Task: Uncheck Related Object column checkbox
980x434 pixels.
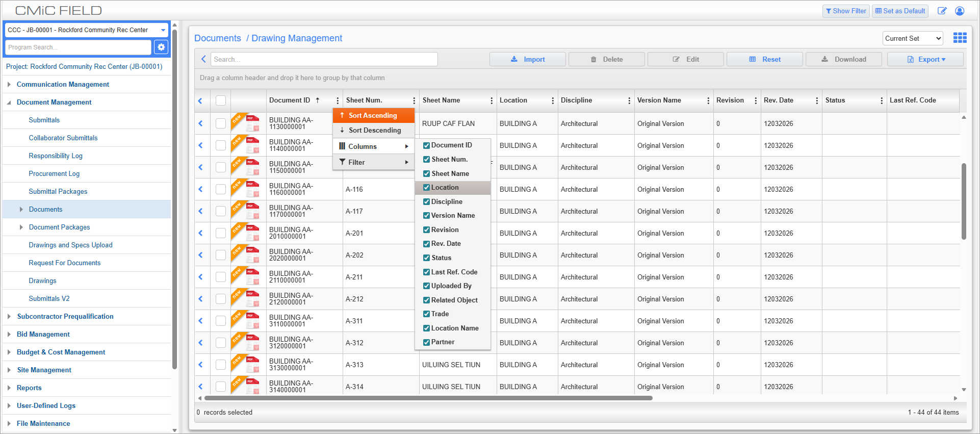Action: tap(427, 300)
